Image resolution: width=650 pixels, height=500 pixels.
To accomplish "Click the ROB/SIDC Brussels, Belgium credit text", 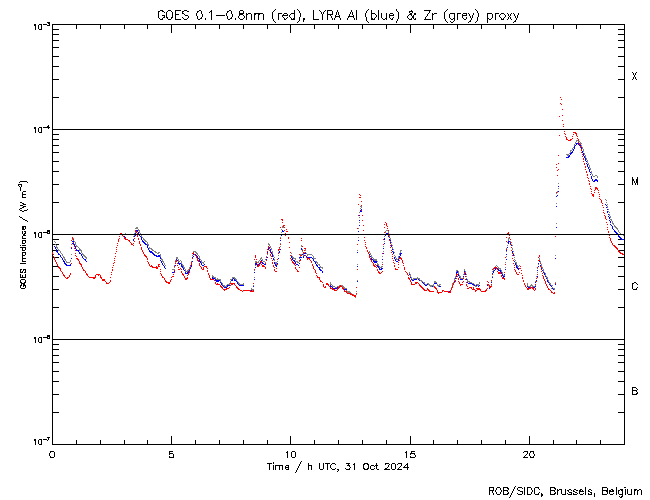I will [x=565, y=491].
